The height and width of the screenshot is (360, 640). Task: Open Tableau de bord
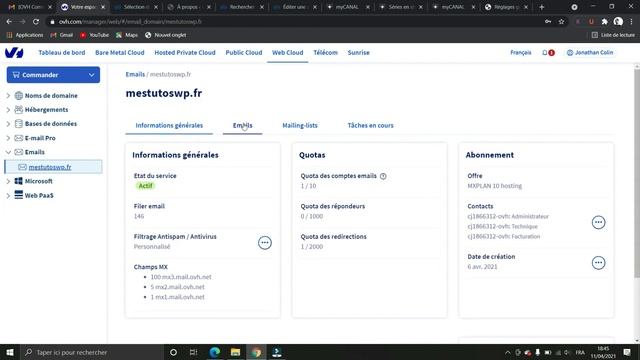pos(62,53)
